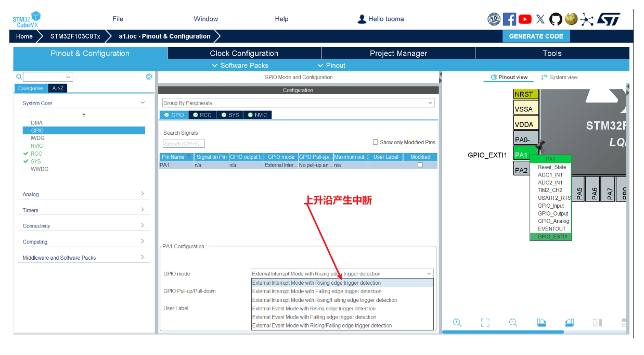Switch to the Tools tab
This screenshot has width=644, height=355.
tap(552, 53)
